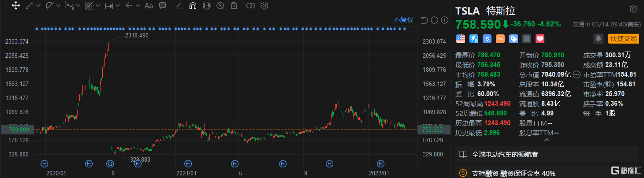Open quote panel settings gear
The height and width of the screenshot is (178, 644).
pos(633,9)
